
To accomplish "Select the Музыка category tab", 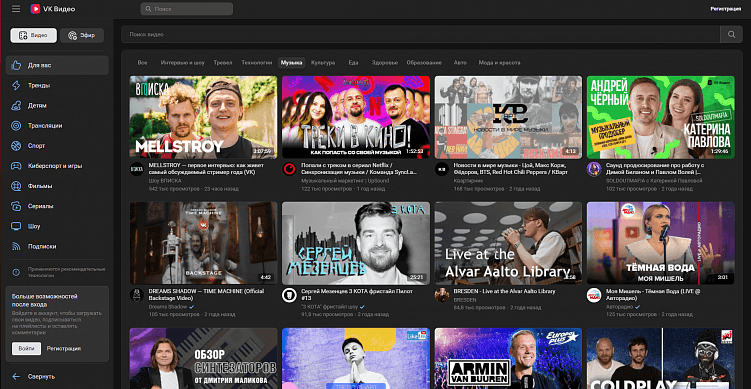I will click(x=292, y=63).
